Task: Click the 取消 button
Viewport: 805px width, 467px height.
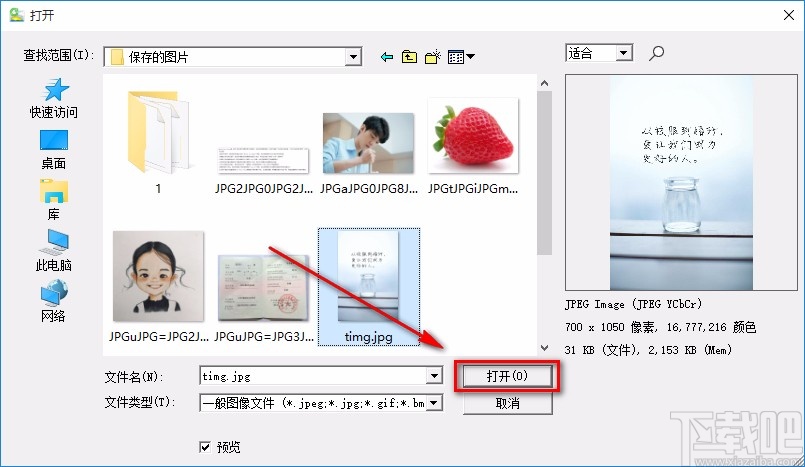Action: (507, 403)
